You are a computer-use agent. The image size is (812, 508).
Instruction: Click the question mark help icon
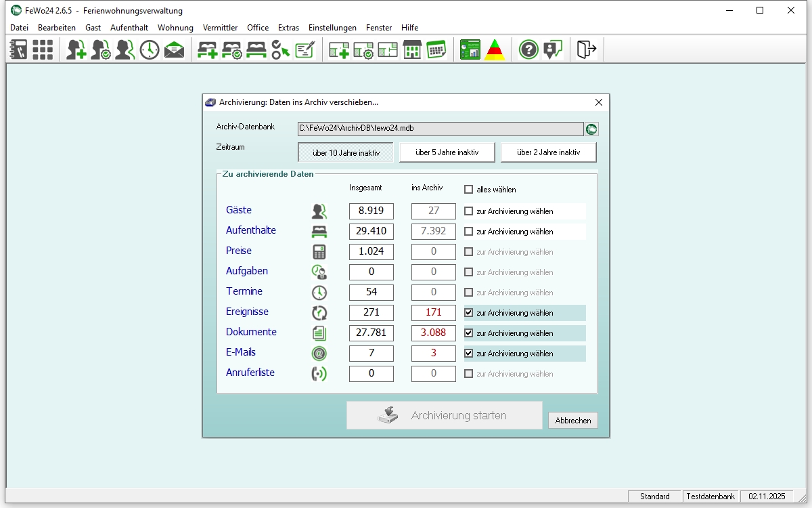point(528,49)
